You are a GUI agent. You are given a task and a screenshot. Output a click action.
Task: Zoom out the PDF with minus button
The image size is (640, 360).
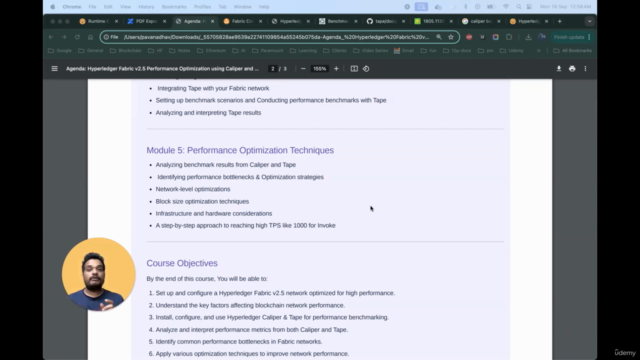303,69
